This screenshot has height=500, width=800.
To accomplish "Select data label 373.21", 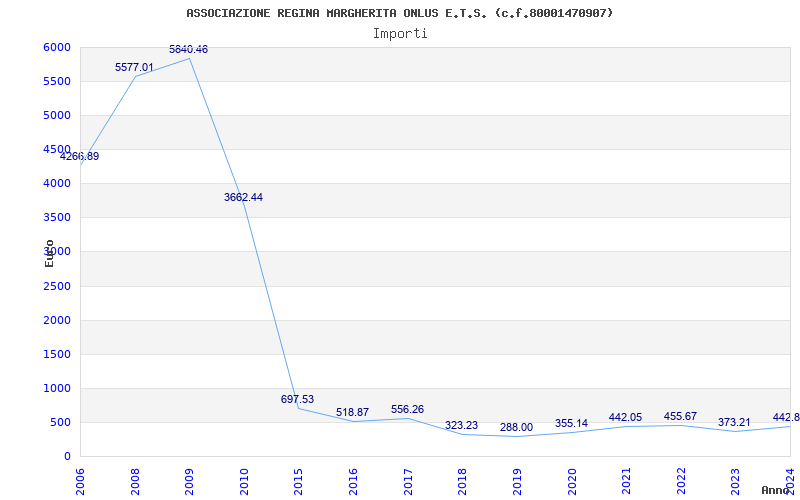I will [x=735, y=422].
